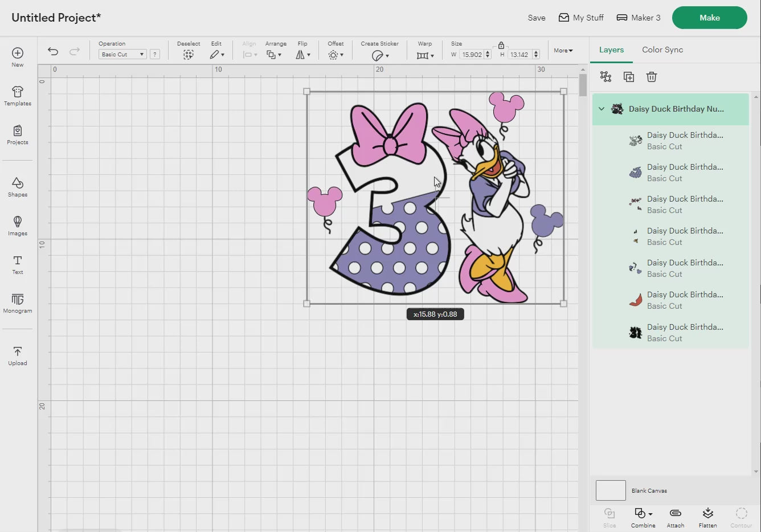This screenshot has height=532, width=761.
Task: Select the black outline layer at bottom
Action: click(670, 333)
